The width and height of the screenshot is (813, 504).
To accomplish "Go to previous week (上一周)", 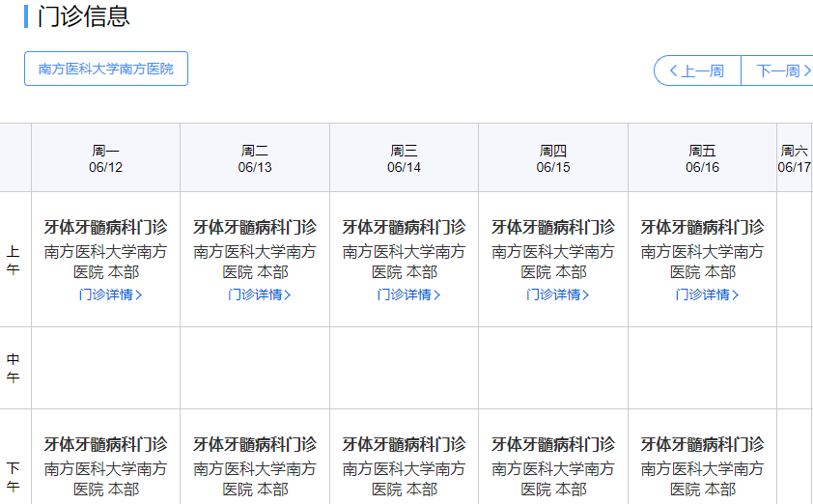I will (x=697, y=70).
